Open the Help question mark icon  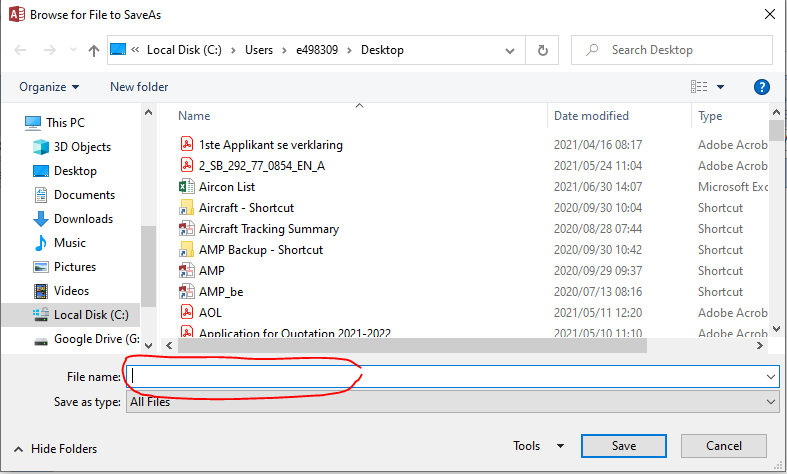point(761,87)
